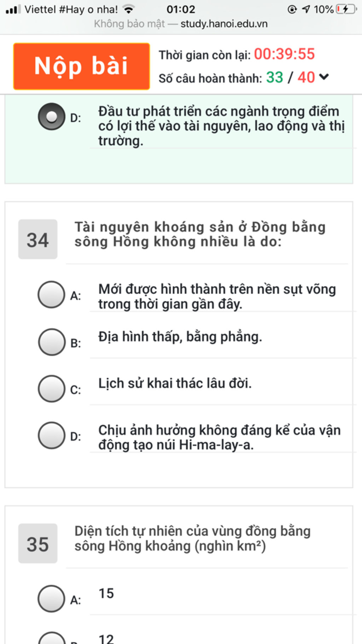Click the selected D radio of question 33
362x644 pixels.
click(x=52, y=116)
